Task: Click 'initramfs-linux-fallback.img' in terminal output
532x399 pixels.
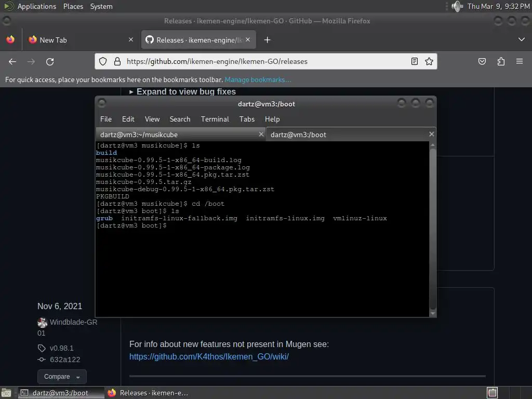Action: point(179,219)
